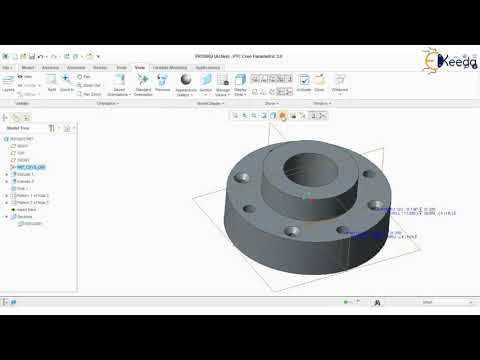Screen dimensions: 480x360
Task: Open the Folder Browser navigator tab
Action: click(x=16, y=117)
